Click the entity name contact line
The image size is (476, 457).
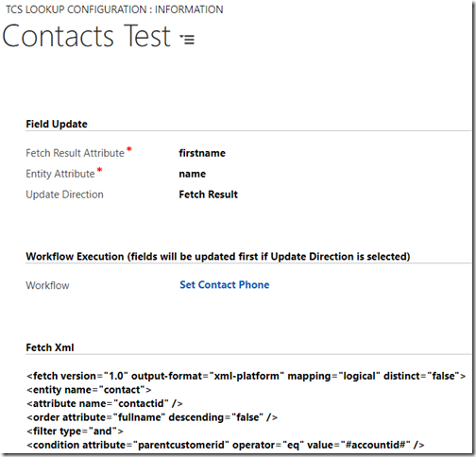point(89,390)
